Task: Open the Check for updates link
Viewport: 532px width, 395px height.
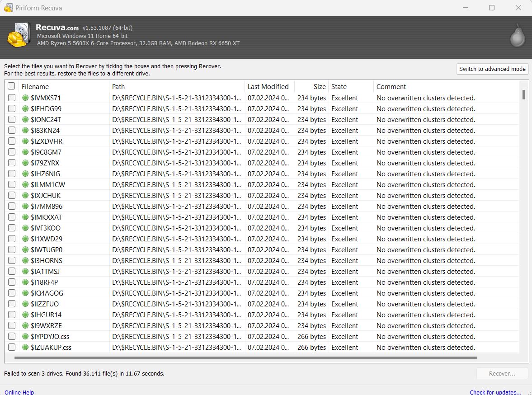Action: pos(495,392)
